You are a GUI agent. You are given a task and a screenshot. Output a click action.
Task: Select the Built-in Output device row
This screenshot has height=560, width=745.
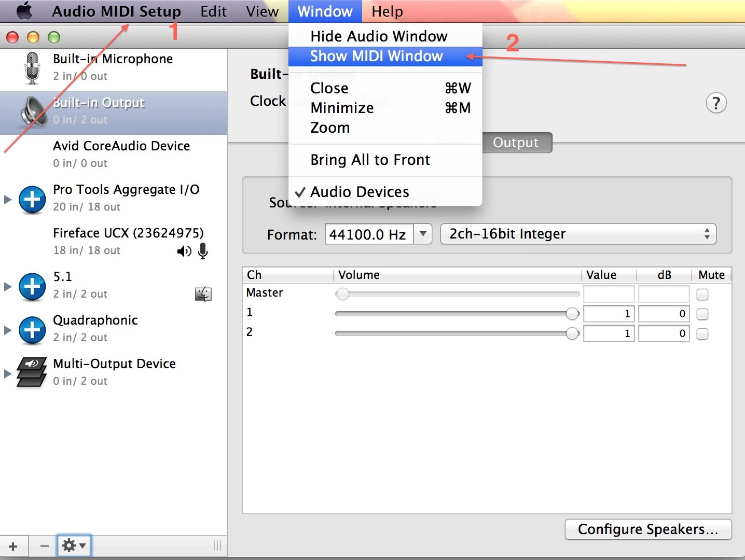pos(114,113)
